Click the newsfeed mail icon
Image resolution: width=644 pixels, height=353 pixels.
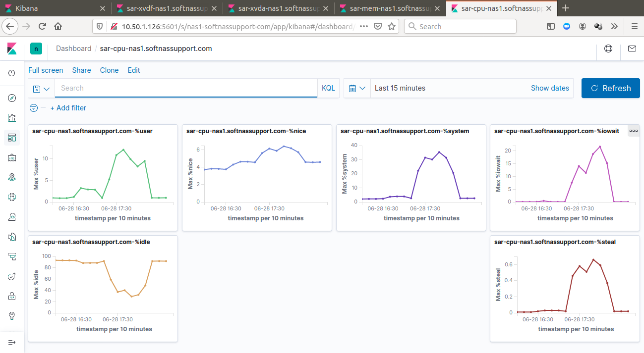click(x=632, y=49)
